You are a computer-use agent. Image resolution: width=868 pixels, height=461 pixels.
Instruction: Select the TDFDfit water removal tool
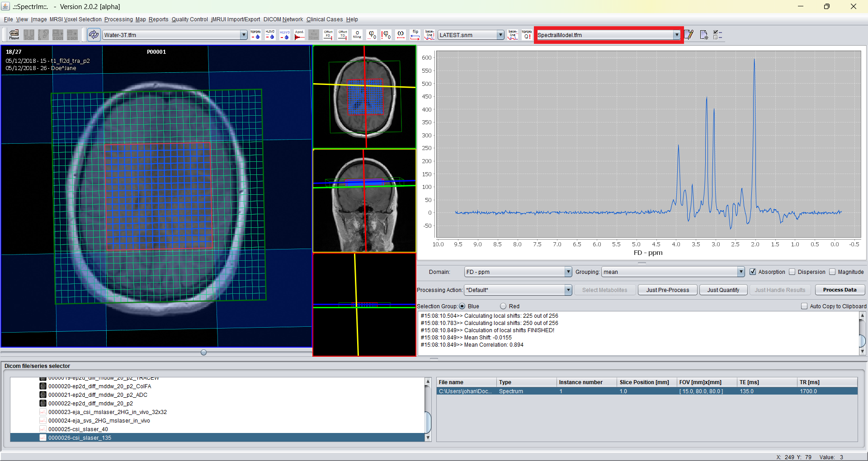click(255, 35)
